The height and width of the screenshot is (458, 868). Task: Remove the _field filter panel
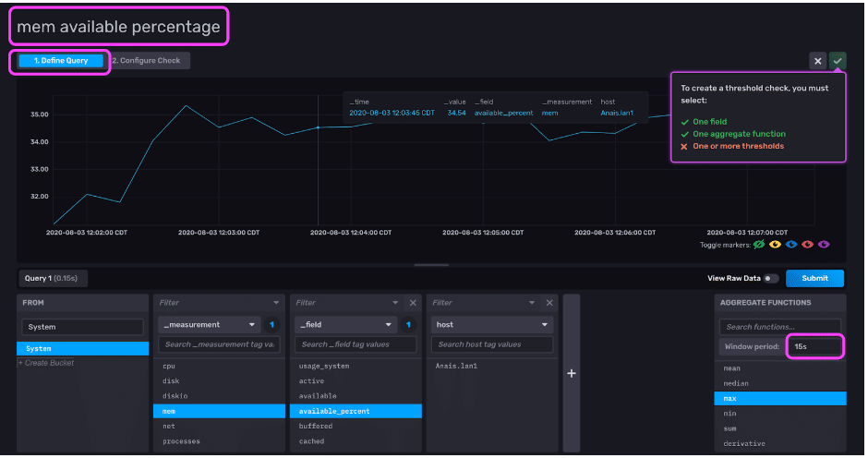pos(413,303)
